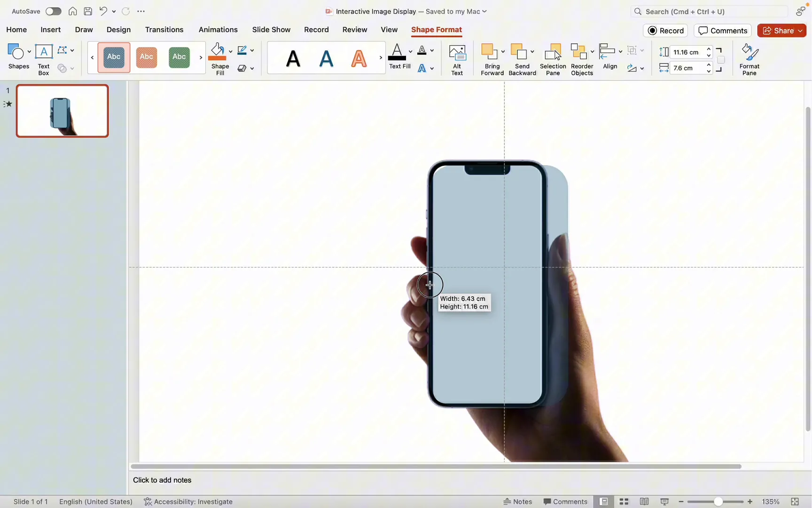Open the Slide Show tab
This screenshot has width=812, height=508.
pos(271,30)
